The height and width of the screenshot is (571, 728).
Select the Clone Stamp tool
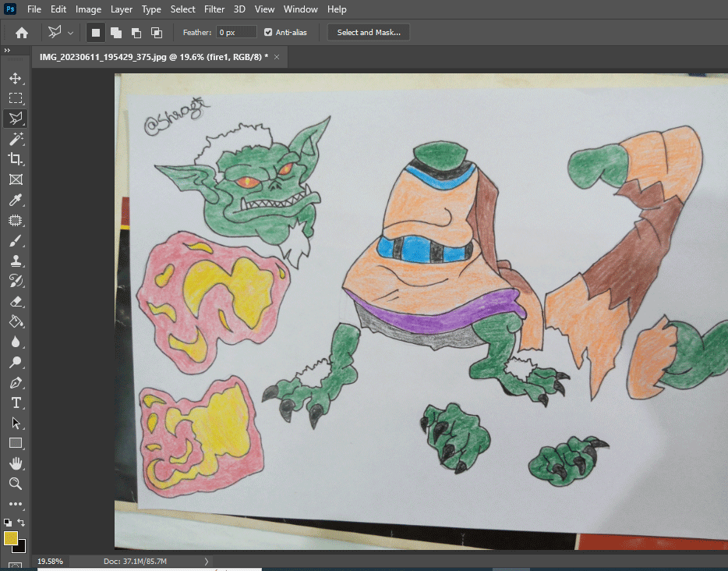click(16, 261)
